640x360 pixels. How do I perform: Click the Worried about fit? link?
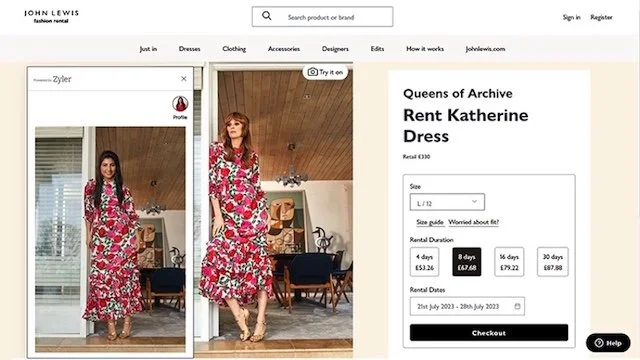coord(473,222)
